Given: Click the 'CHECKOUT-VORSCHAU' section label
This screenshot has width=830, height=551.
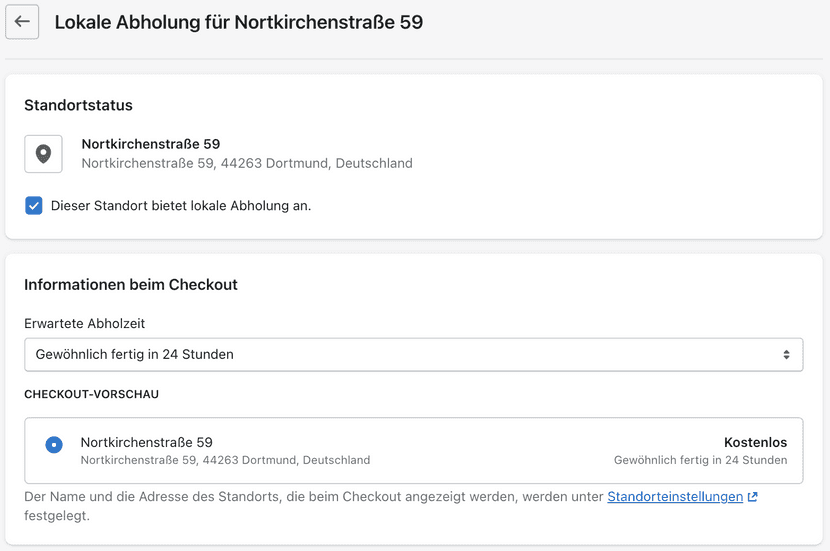Looking at the screenshot, I should click(92, 394).
